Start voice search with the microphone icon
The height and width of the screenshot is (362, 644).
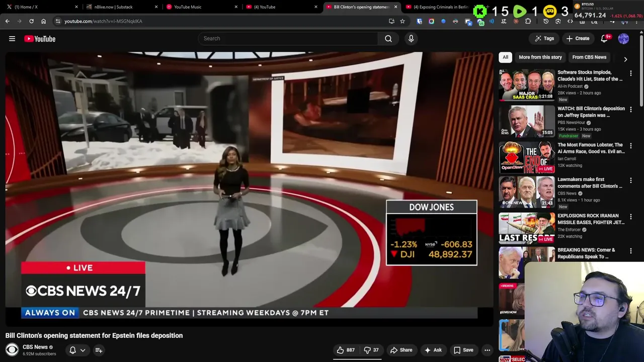pyautogui.click(x=411, y=38)
